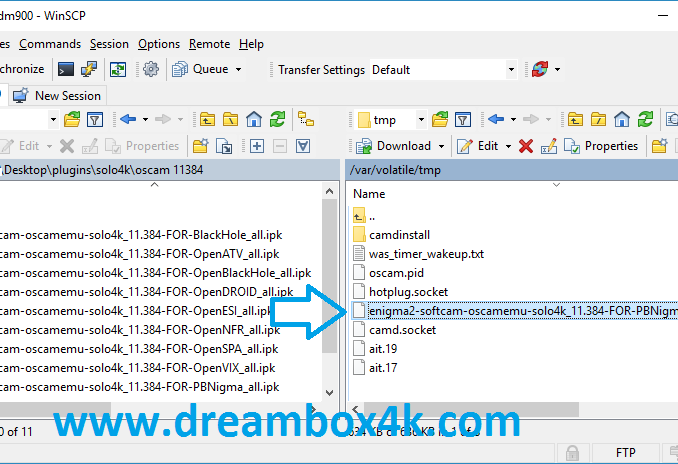Image resolution: width=678 pixels, height=464 pixels.
Task: Open local directory folder icon
Action: pyautogui.click(x=72, y=119)
